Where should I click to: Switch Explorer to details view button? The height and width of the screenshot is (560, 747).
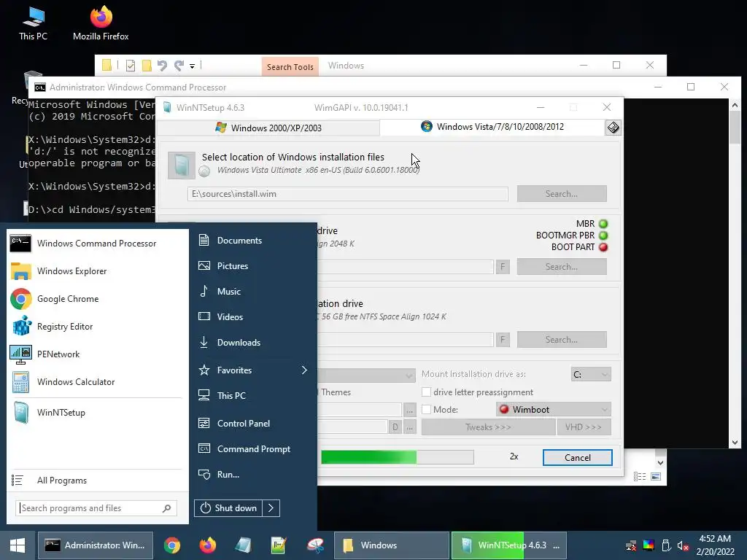(640, 477)
